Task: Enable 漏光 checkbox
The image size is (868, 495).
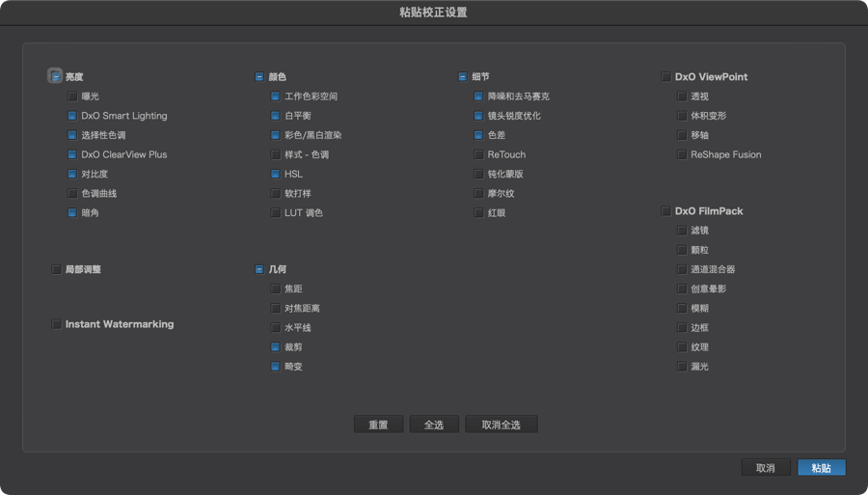Action: (682, 367)
